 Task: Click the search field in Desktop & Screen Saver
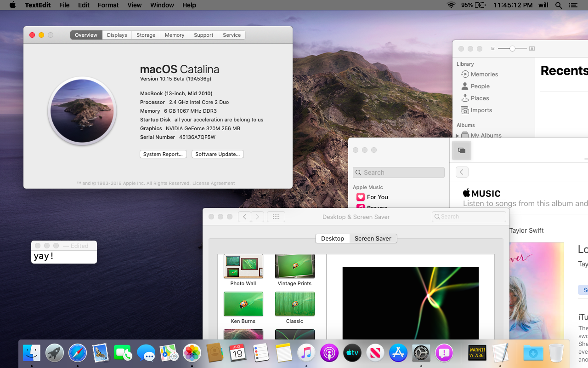pyautogui.click(x=469, y=217)
